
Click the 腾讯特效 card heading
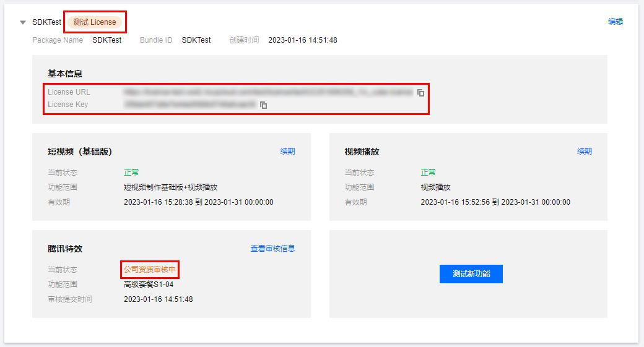pyautogui.click(x=65, y=249)
